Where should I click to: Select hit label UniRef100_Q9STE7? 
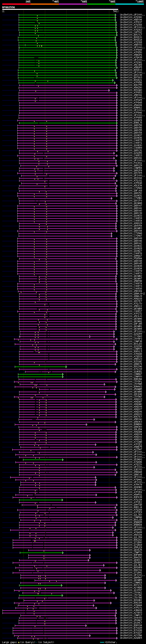(x=131, y=301)
